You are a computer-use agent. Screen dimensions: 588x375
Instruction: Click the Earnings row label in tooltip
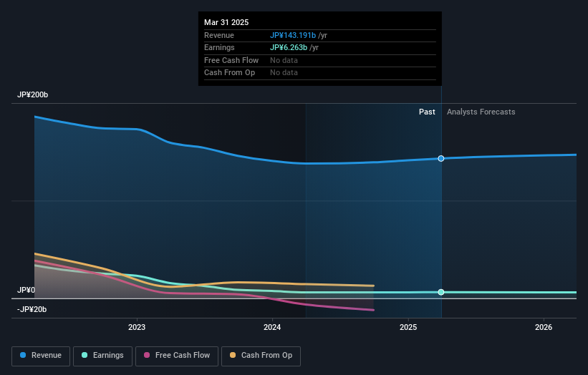(219, 47)
